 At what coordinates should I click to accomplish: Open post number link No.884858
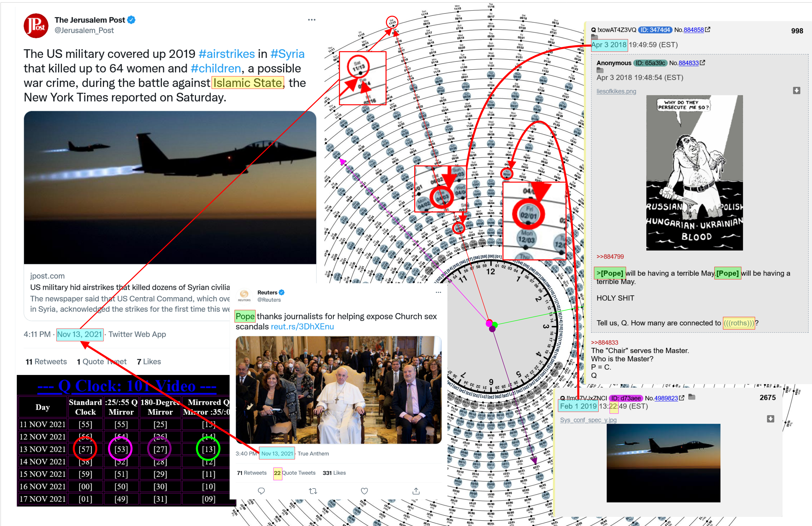tap(694, 30)
